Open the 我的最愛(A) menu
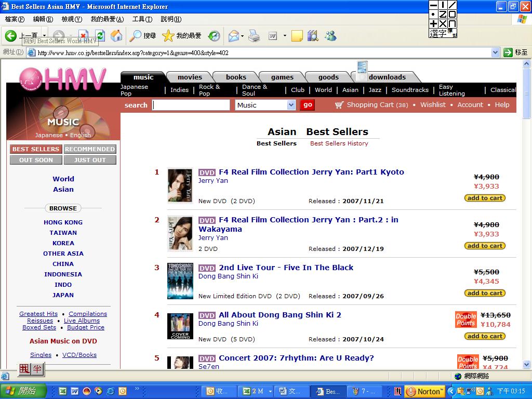The width and height of the screenshot is (532, 399). pyautogui.click(x=107, y=19)
